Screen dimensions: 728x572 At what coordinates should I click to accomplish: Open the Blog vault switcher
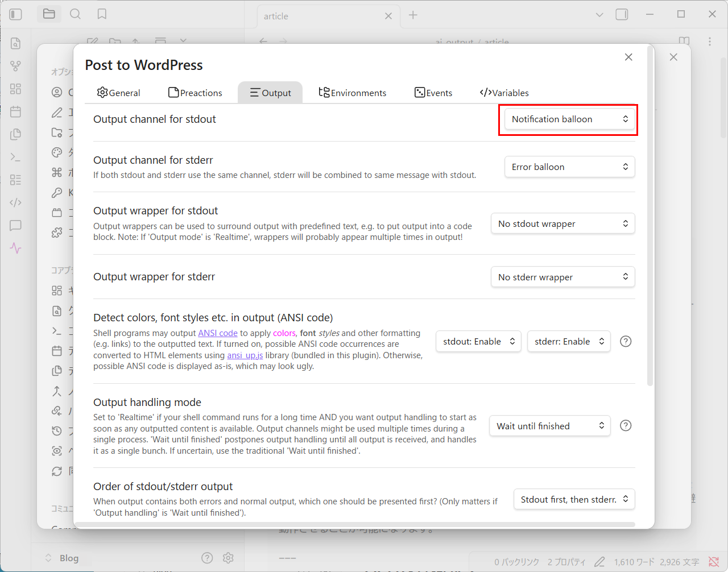[61, 558]
